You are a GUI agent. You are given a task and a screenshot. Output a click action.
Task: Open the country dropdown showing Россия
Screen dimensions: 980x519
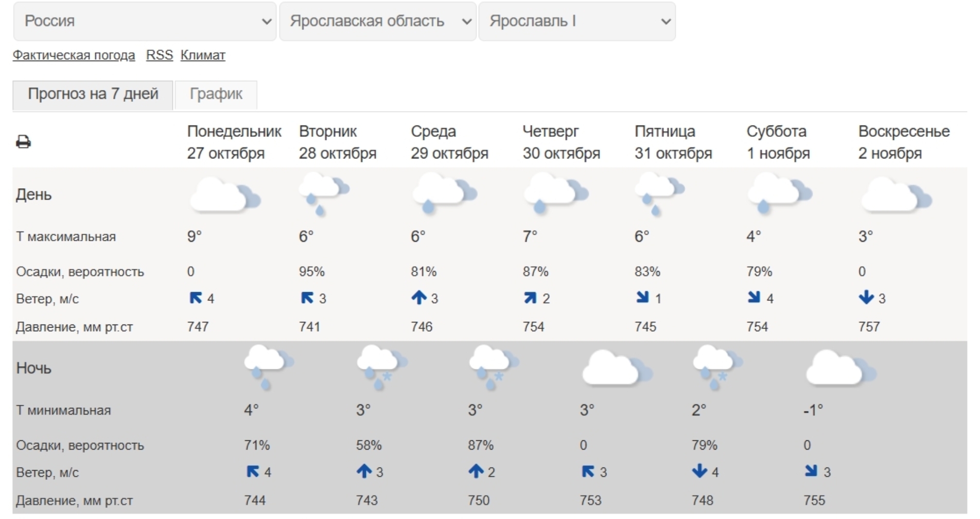pos(145,22)
